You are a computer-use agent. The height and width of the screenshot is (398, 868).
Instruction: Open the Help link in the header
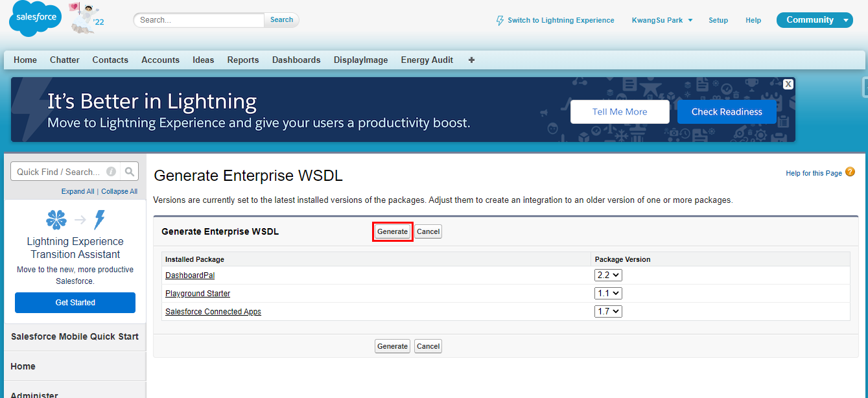pos(753,20)
